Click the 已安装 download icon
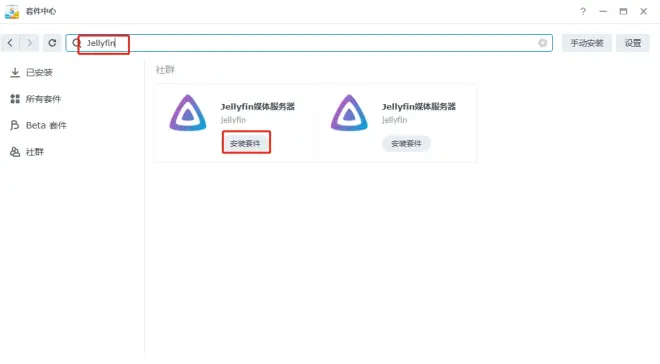660x364 pixels. (15, 72)
